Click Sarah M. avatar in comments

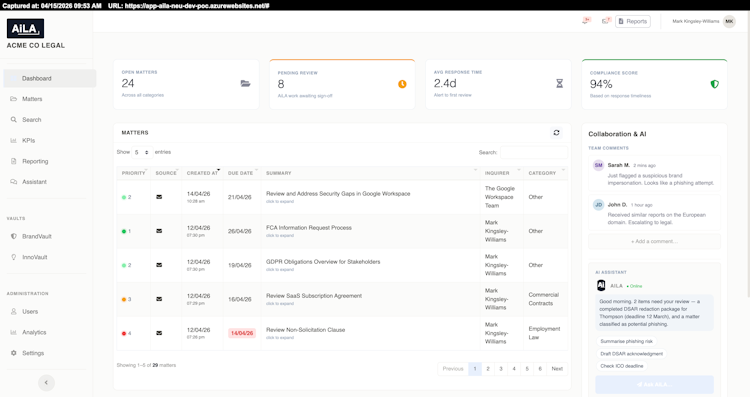click(598, 165)
